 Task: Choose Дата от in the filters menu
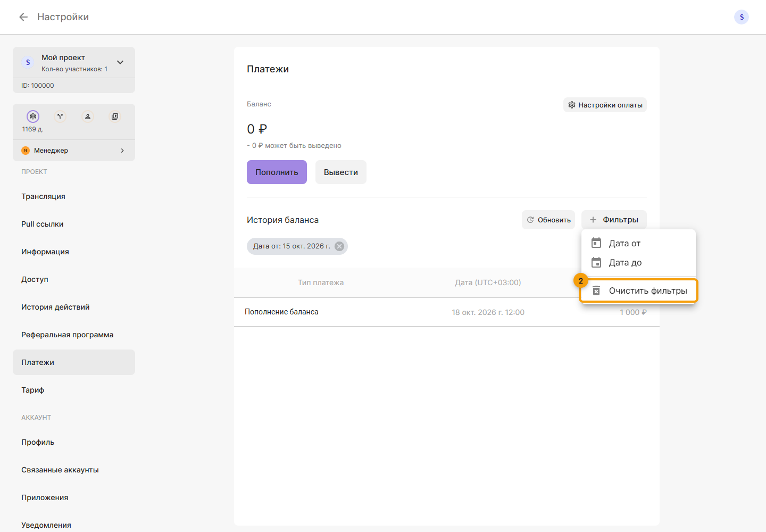pyautogui.click(x=638, y=243)
